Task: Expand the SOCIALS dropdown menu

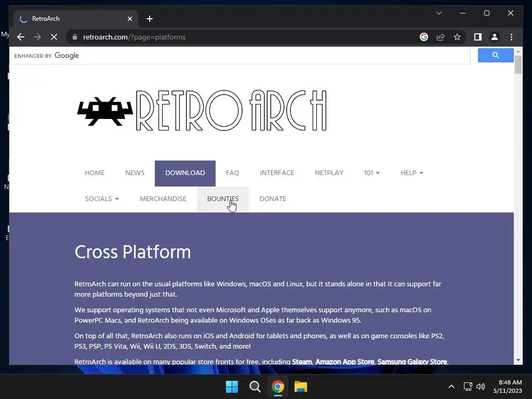Action: (x=102, y=199)
